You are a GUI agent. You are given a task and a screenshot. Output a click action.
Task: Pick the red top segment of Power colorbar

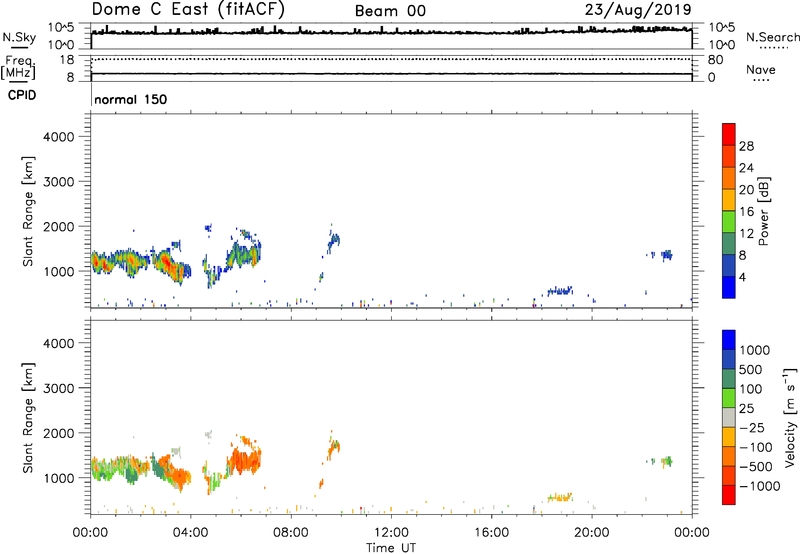729,135
